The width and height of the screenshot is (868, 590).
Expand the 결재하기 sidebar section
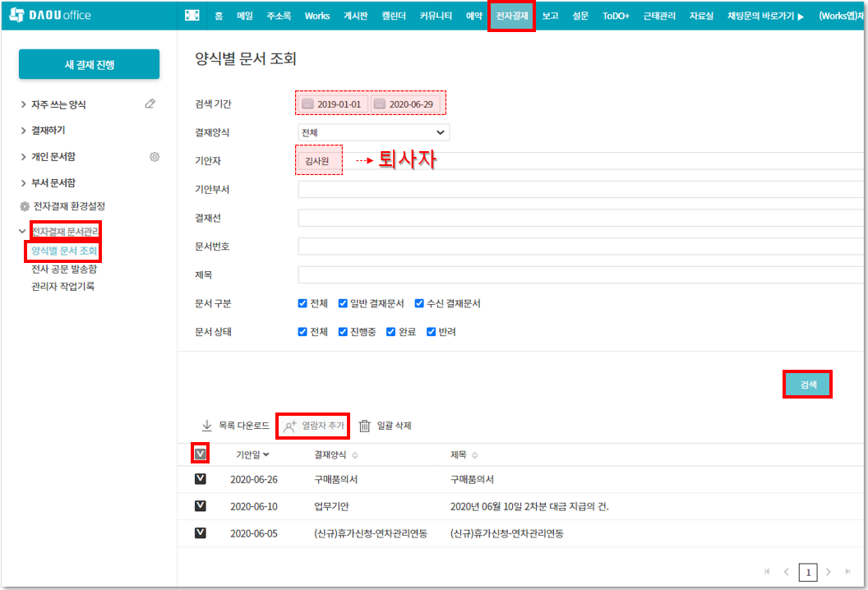(x=48, y=130)
